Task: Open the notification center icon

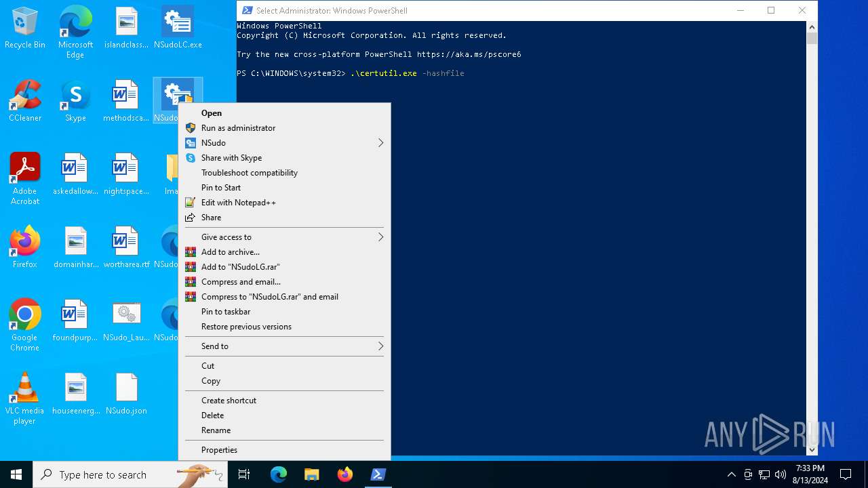Action: tap(846, 474)
